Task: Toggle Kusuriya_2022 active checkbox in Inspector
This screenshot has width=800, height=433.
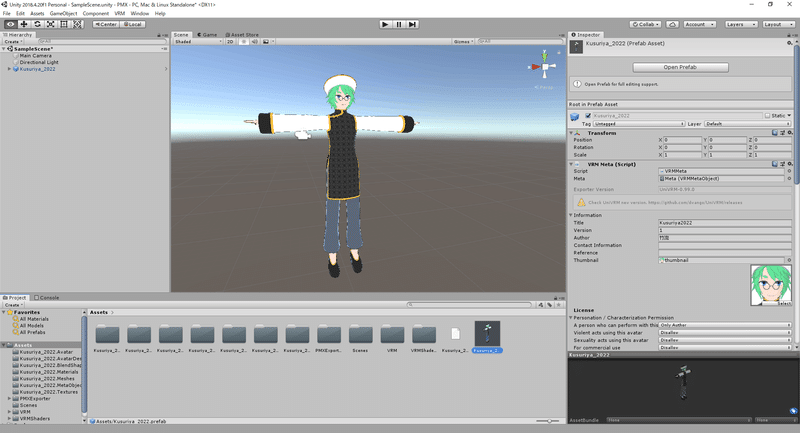Action: [588, 116]
